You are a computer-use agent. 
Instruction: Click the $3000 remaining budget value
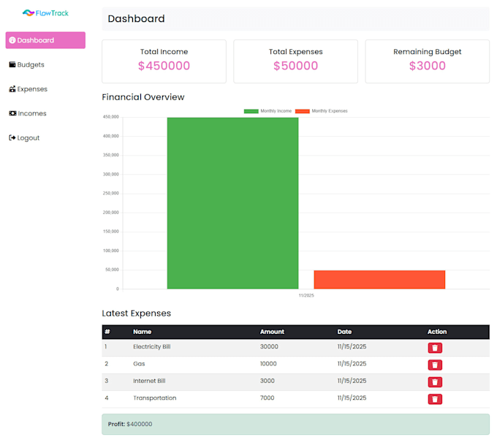(x=428, y=66)
